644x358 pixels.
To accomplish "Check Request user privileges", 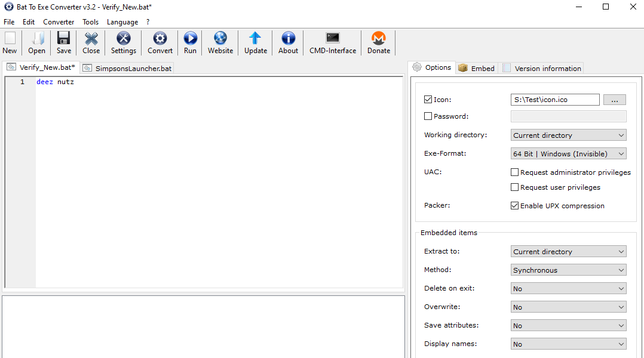I will [x=514, y=187].
